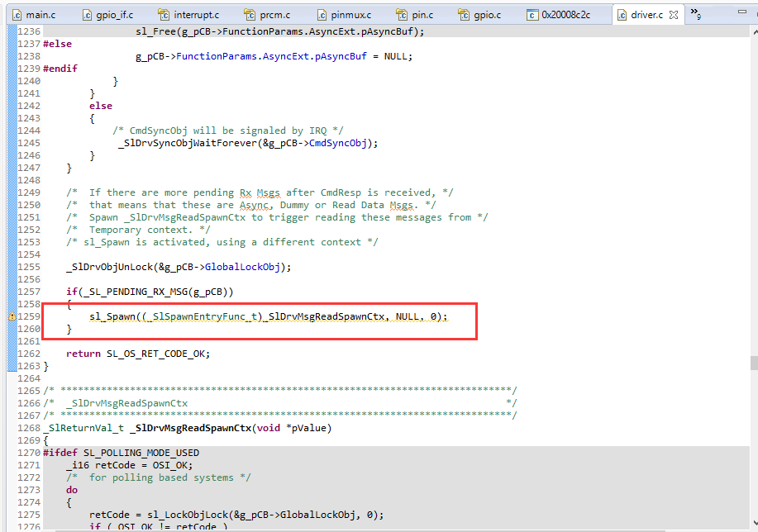Click the 'for polling based systems' comment
This screenshot has height=532, width=758.
pyautogui.click(x=159, y=477)
